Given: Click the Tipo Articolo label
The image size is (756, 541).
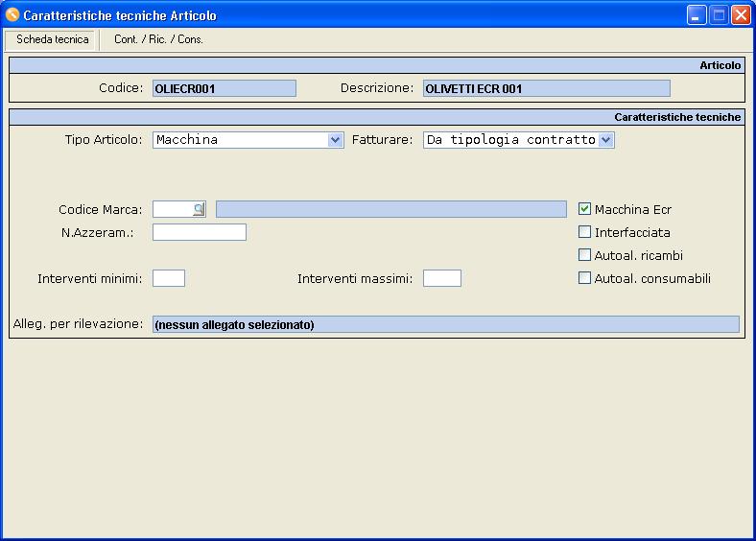Looking at the screenshot, I should pyautogui.click(x=104, y=140).
